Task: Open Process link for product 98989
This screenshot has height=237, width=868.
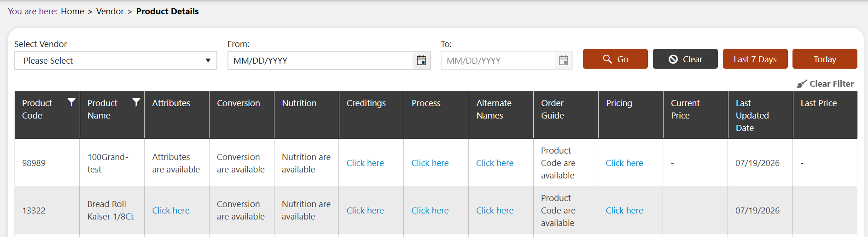Action: pyautogui.click(x=430, y=163)
